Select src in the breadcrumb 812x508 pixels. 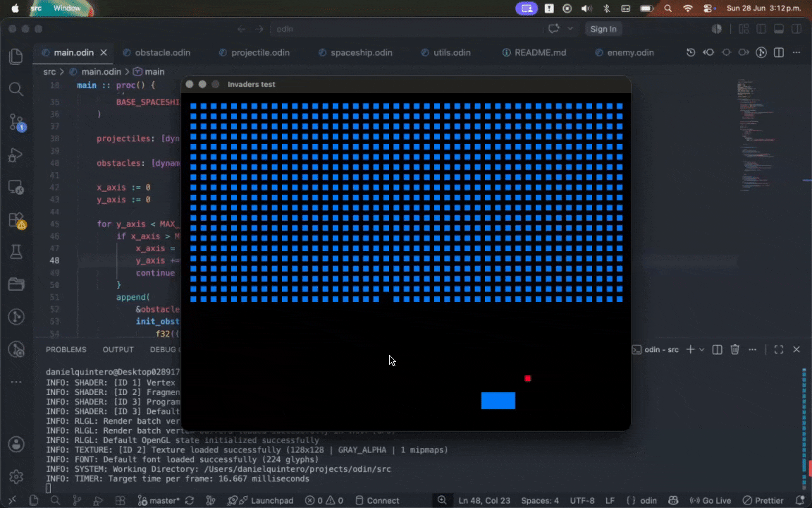pyautogui.click(x=49, y=71)
